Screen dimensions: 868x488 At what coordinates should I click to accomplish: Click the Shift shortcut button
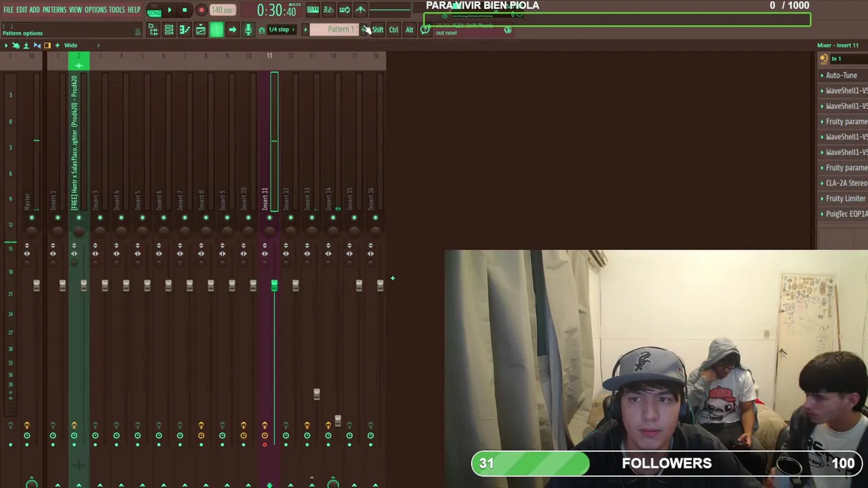click(378, 30)
